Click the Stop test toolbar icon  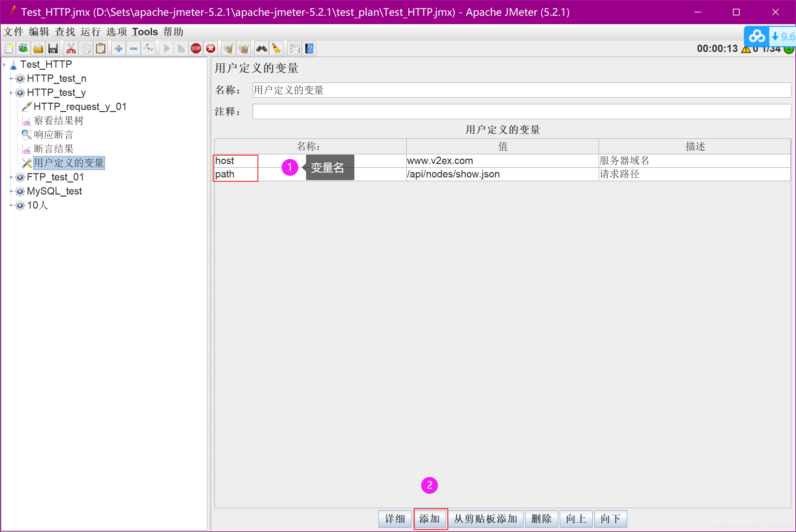pos(196,49)
